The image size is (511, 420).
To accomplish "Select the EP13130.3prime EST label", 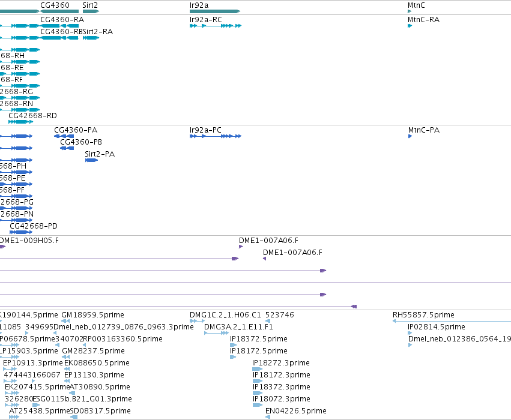I will point(94,376).
